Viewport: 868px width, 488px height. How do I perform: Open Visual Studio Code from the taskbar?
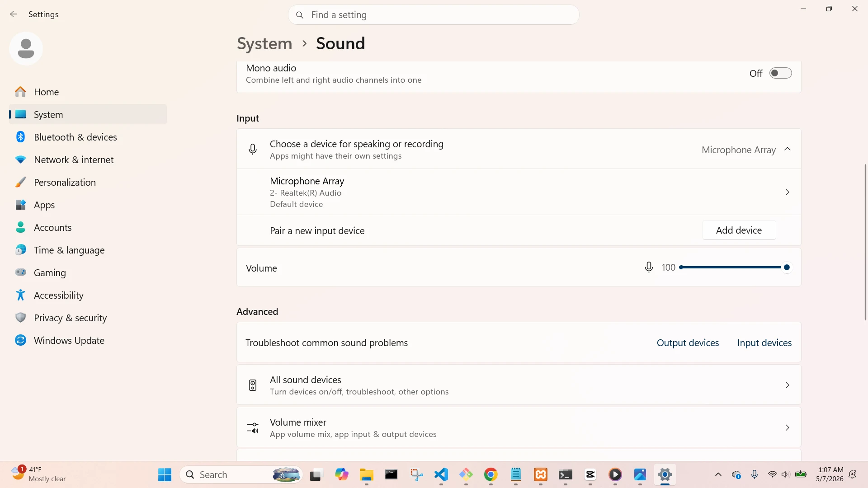(x=441, y=474)
